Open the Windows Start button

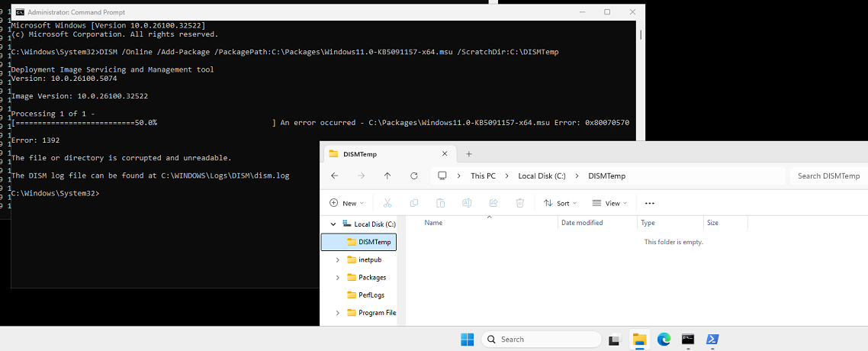point(468,340)
